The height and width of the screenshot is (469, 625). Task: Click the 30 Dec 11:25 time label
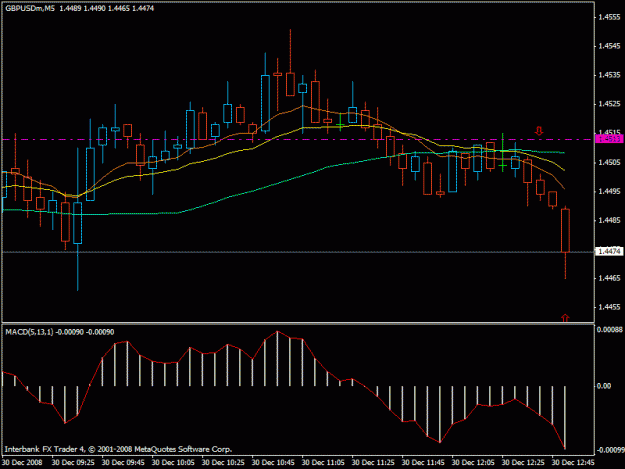(x=373, y=463)
